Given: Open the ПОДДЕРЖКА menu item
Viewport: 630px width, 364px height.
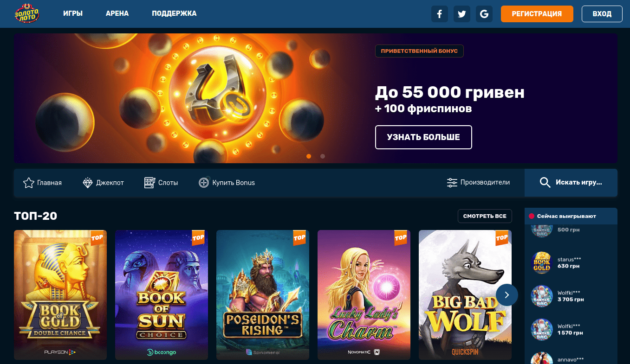Looking at the screenshot, I should coord(174,14).
